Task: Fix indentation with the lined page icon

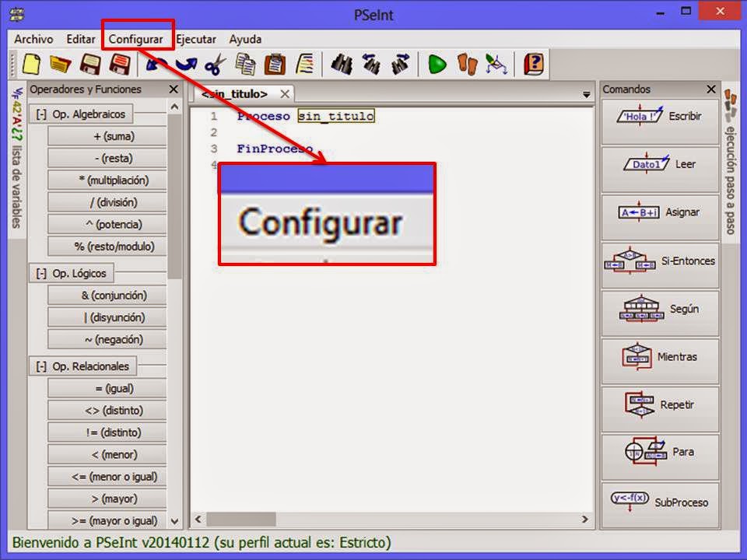Action: coord(305,64)
